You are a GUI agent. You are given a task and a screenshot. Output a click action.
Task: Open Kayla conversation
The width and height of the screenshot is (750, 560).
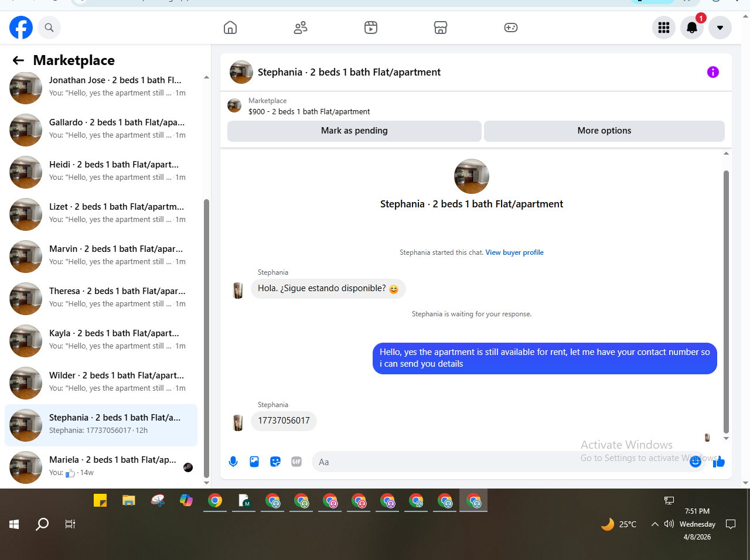click(101, 340)
